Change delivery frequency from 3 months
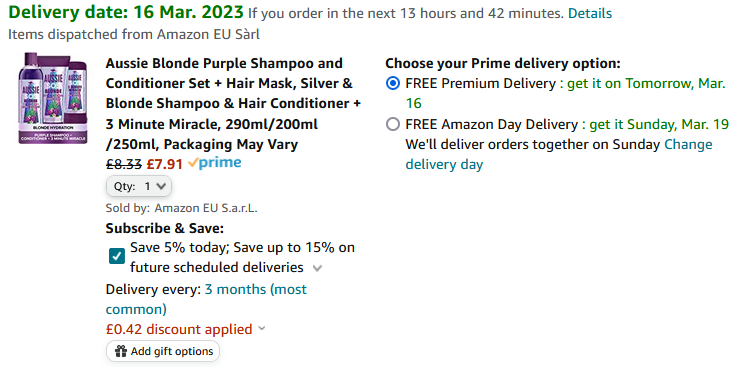Screen dimensions: 744x367 206,299
